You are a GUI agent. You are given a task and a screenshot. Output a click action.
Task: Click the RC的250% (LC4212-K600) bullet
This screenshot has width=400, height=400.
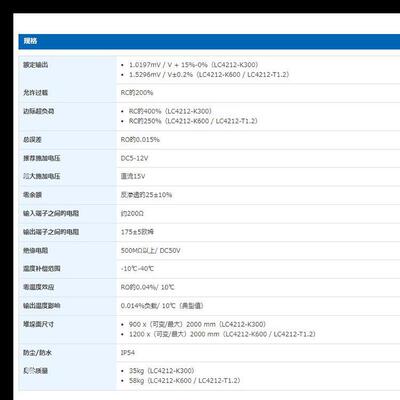193,121
